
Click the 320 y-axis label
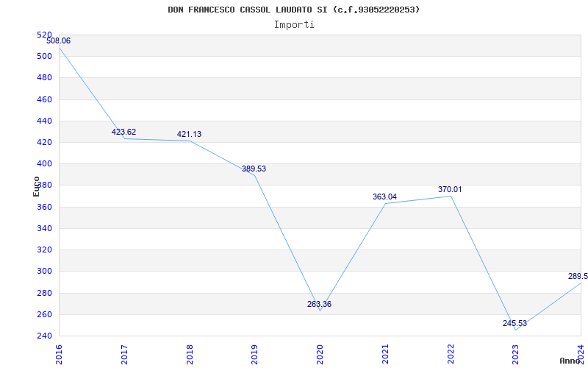click(x=44, y=250)
